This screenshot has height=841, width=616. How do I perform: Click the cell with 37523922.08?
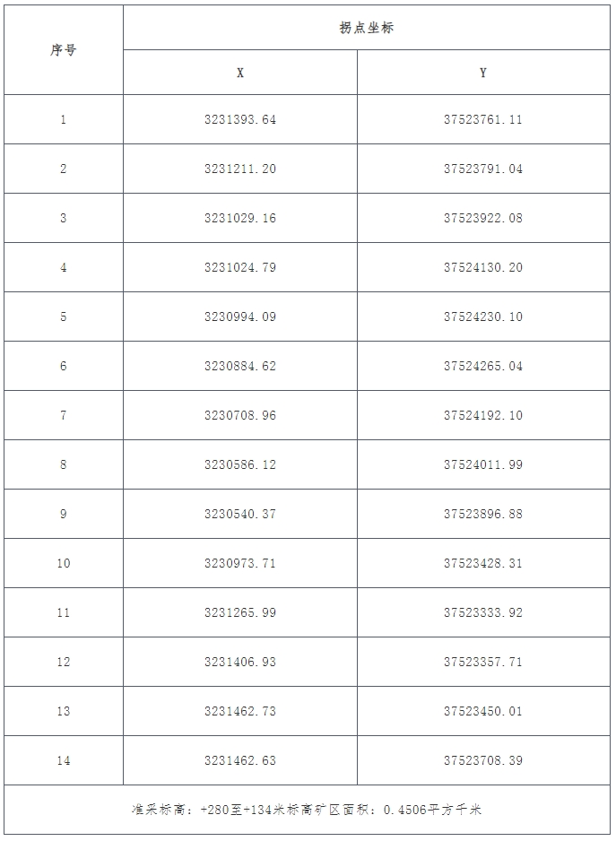point(483,218)
